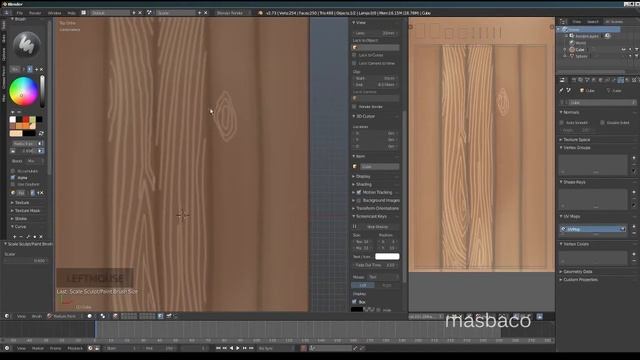Expand the Display panel
The width and height of the screenshot is (640, 360).
362,176
